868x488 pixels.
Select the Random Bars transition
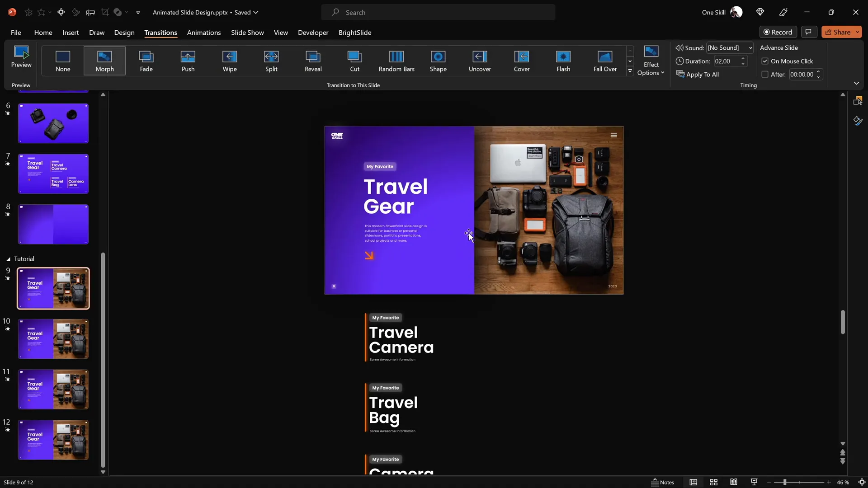[x=396, y=61]
